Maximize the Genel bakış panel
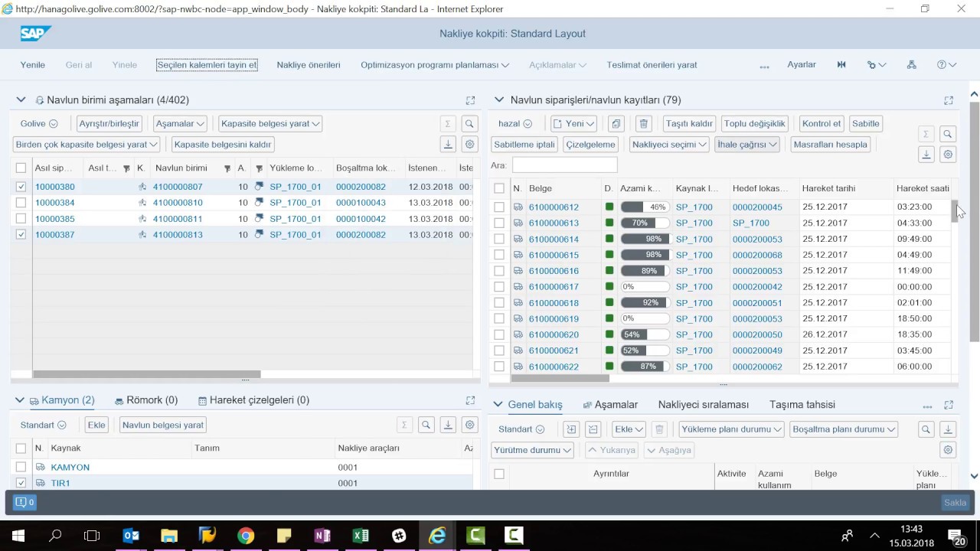 [x=949, y=405]
